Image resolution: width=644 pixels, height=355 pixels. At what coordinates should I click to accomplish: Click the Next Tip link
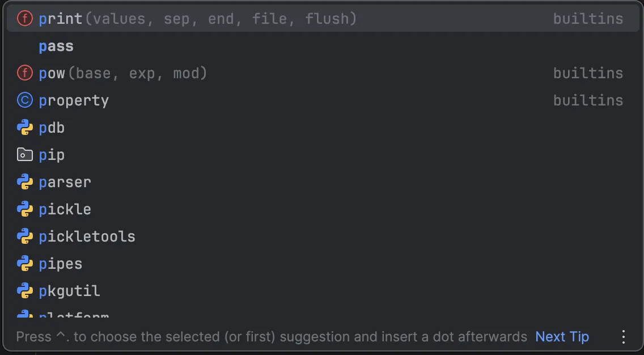coord(562,336)
